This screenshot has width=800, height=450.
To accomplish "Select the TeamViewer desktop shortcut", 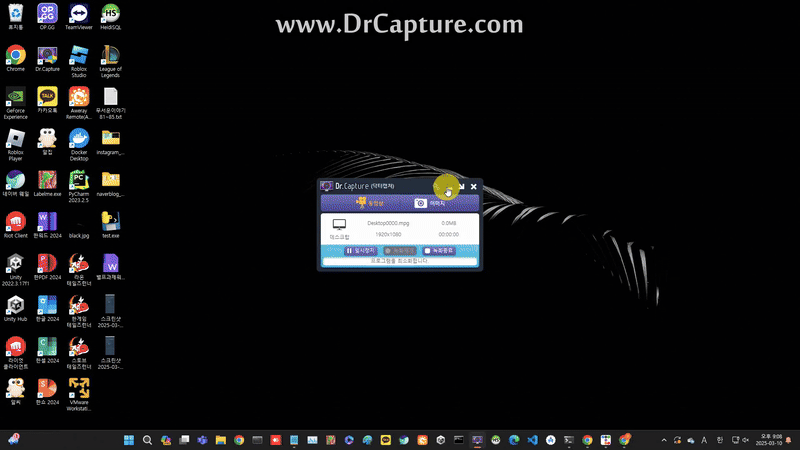I will click(x=79, y=16).
